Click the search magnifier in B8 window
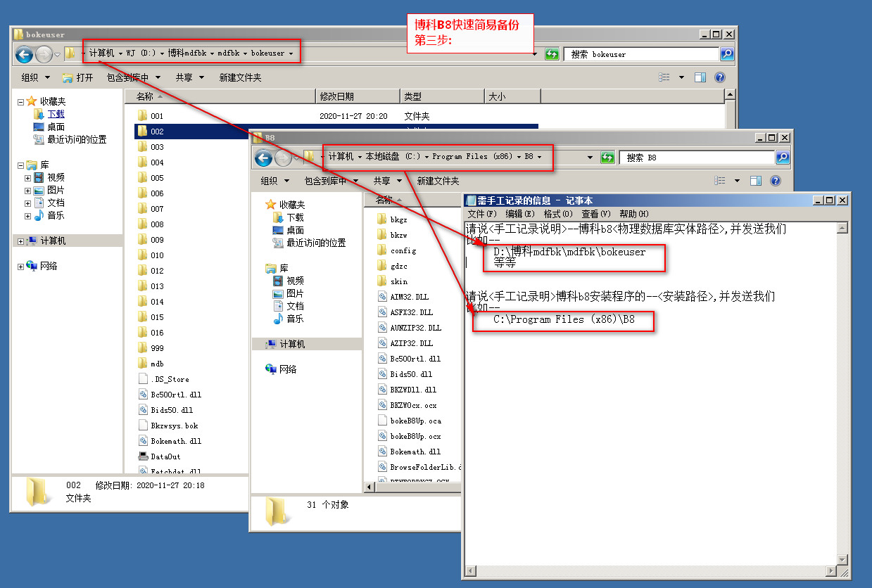Image resolution: width=872 pixels, height=588 pixels. (782, 158)
